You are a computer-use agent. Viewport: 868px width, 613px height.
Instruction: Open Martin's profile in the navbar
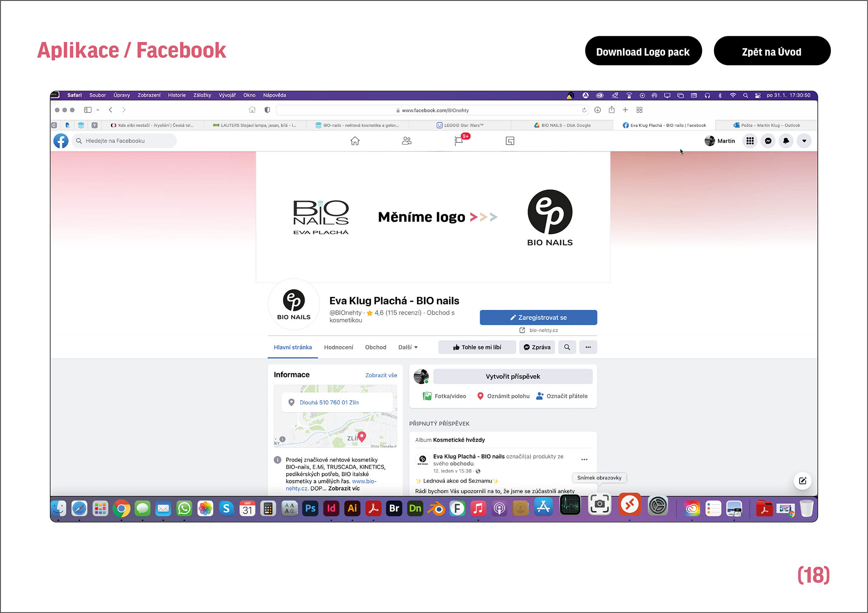pyautogui.click(x=720, y=141)
